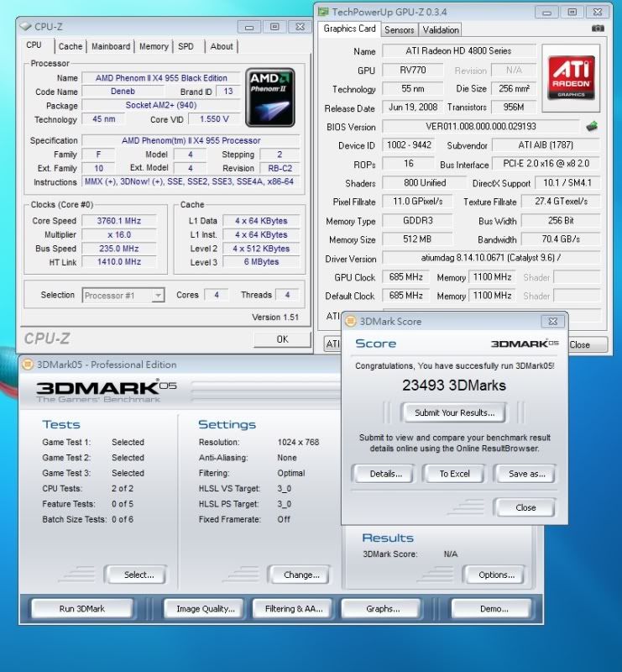Open the About tab in CPU-Z
Screen dimensions: 622x672
point(222,46)
